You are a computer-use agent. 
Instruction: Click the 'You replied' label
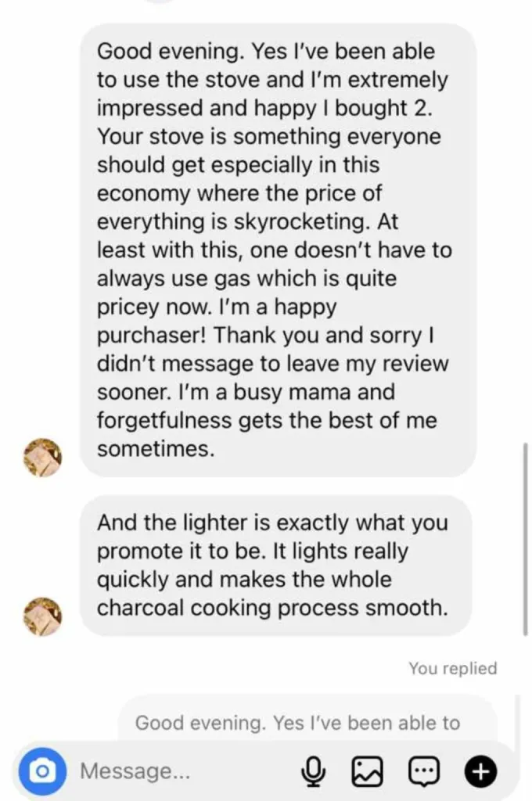click(452, 668)
